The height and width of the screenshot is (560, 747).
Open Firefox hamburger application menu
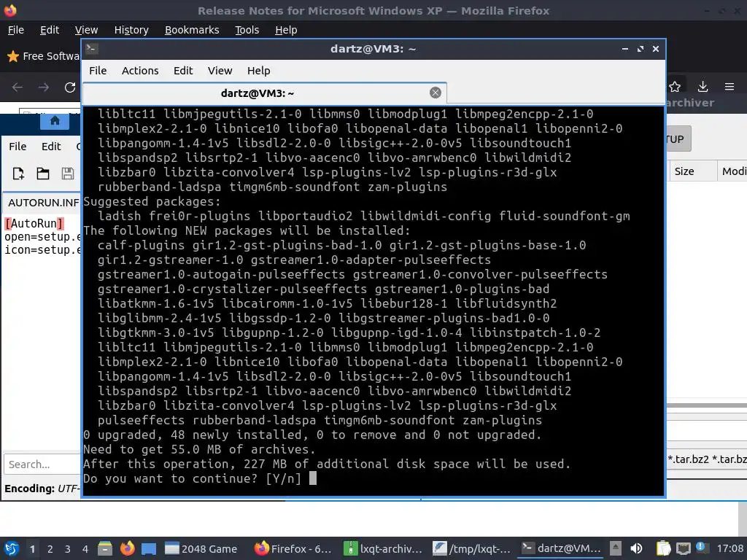pyautogui.click(x=729, y=87)
